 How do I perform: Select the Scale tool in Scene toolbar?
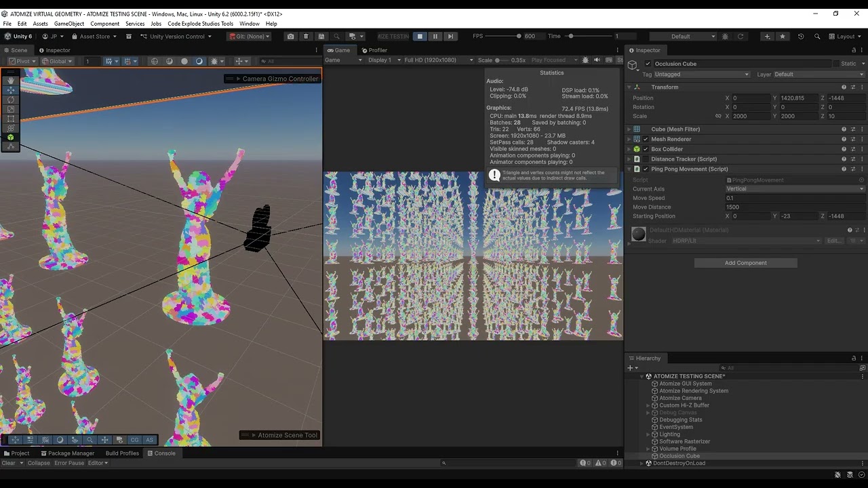(x=10, y=109)
